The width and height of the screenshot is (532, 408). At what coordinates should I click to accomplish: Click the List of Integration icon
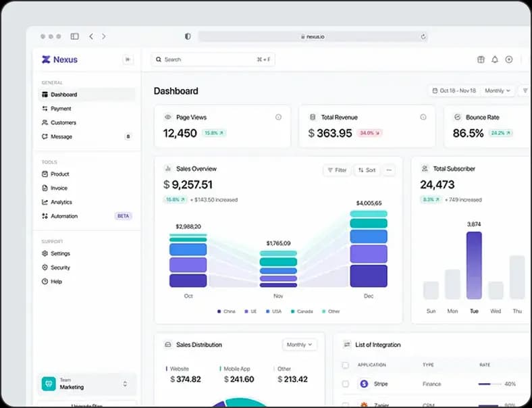pyautogui.click(x=347, y=345)
